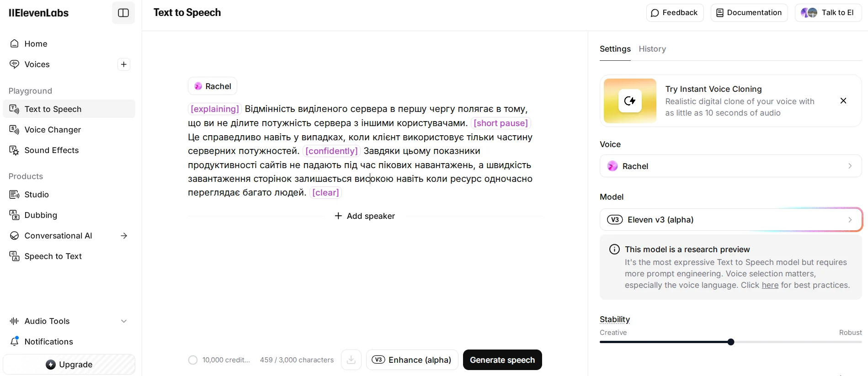The image size is (868, 376).
Task: Open Dubbing from Products
Action: click(69, 215)
